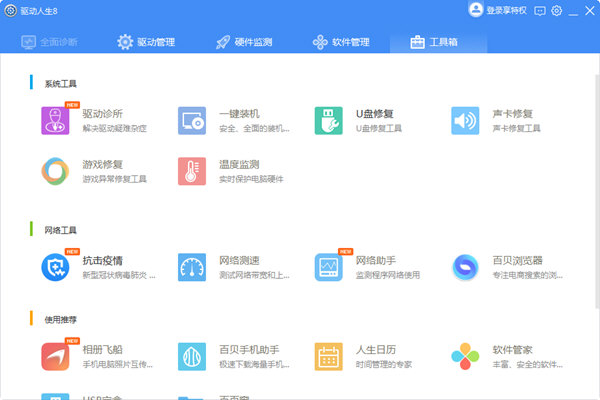
Task: Go to the 软件管理 tab
Action: 341,42
